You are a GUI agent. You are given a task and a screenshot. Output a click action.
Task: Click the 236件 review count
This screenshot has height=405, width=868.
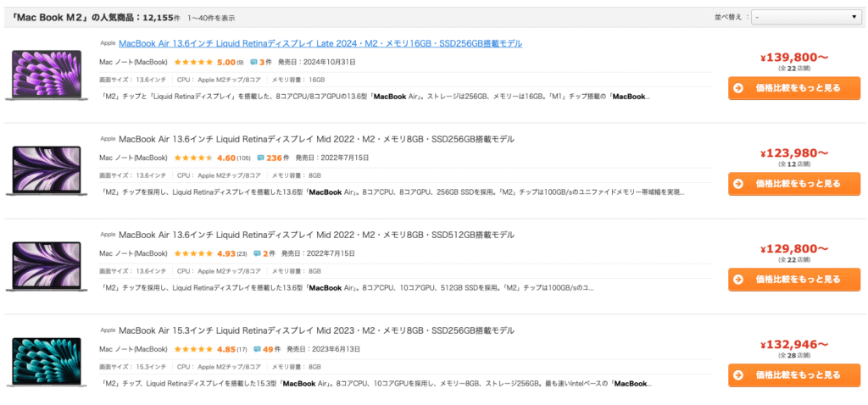tap(278, 158)
